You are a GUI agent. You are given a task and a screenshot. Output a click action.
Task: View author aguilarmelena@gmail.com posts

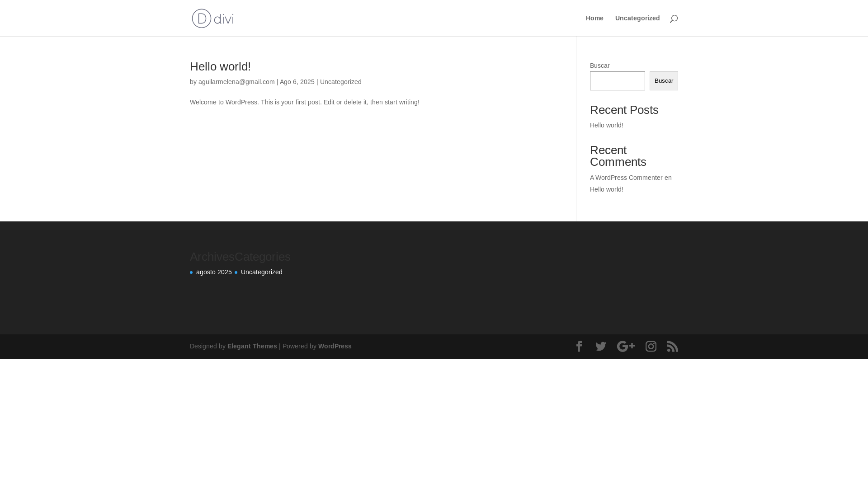[236, 82]
